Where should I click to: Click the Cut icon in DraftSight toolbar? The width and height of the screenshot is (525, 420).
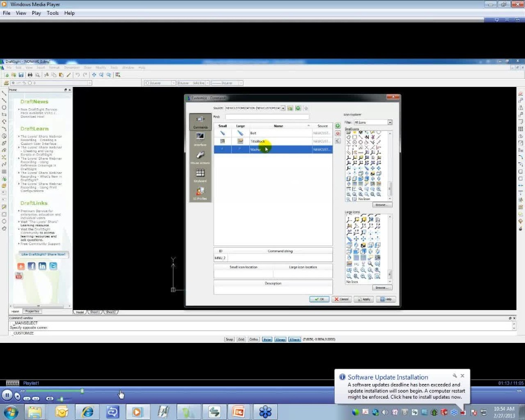pyautogui.click(x=46, y=75)
